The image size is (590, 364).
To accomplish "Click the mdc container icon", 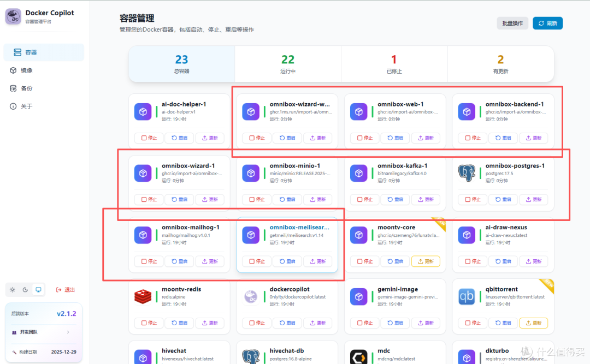I will pyautogui.click(x=358, y=357).
